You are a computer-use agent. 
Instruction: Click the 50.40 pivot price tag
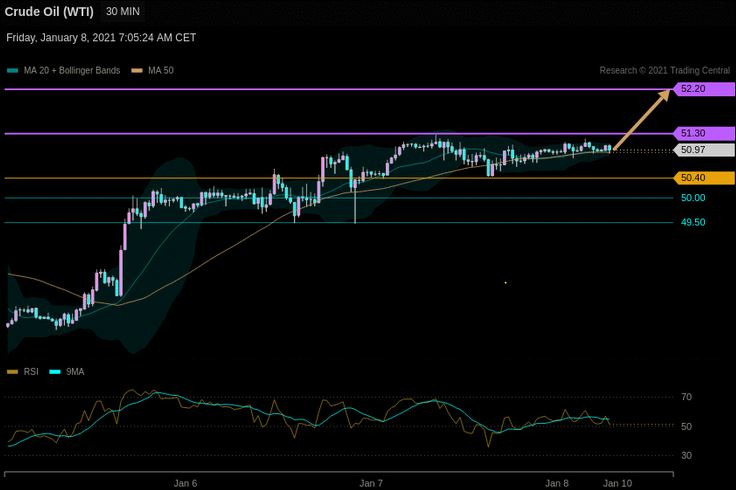[x=704, y=178]
